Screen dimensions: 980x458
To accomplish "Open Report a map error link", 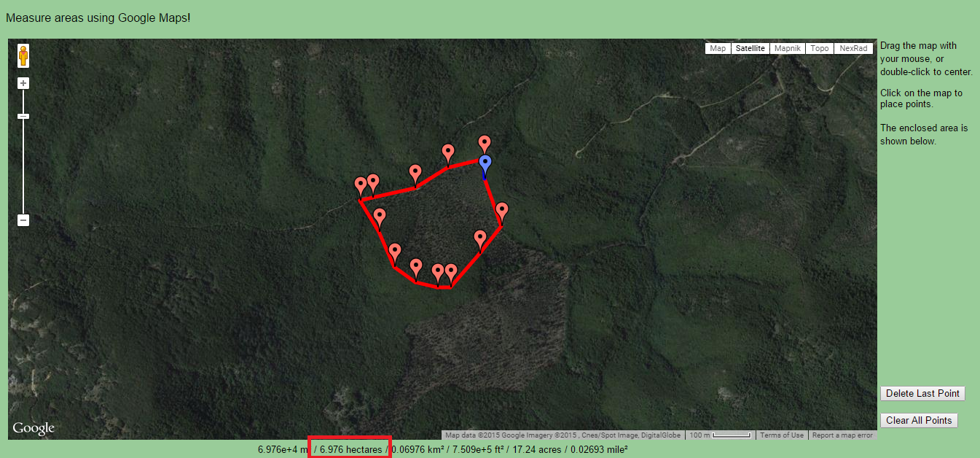I will coord(842,435).
